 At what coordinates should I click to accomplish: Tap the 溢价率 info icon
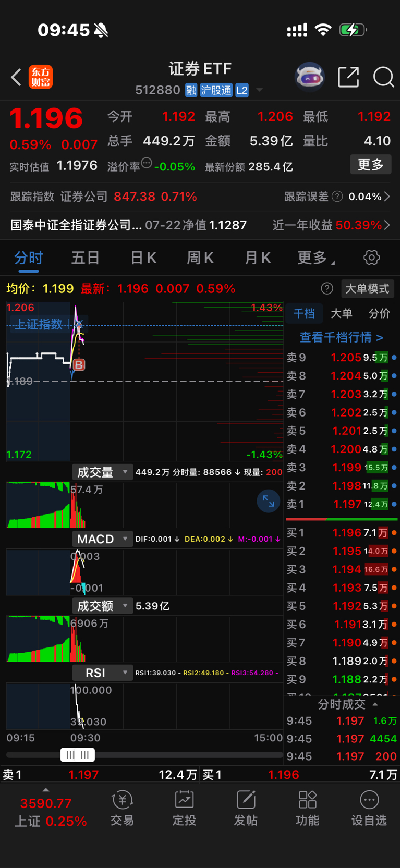pos(147,163)
